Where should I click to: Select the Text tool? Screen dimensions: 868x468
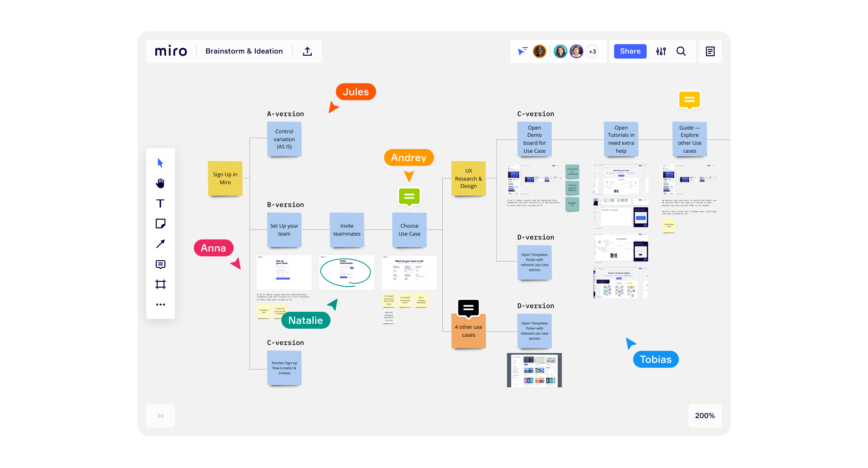pyautogui.click(x=160, y=204)
